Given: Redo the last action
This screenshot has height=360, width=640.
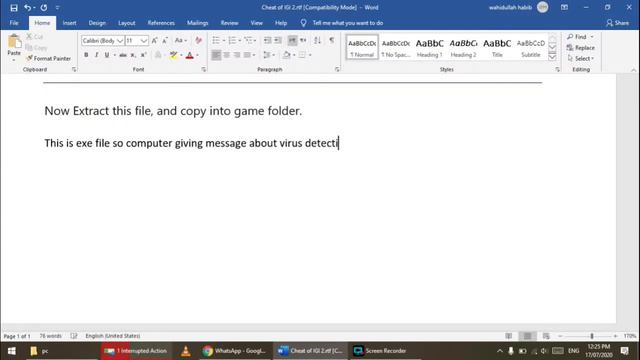Looking at the screenshot, I should click(x=44, y=7).
